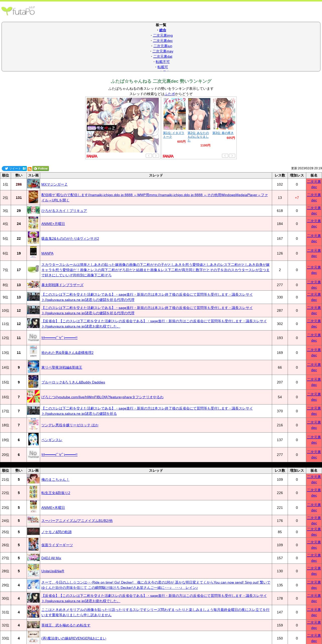Open thumbnail for ANIME+月曜日 thread
This screenshot has width=322, height=644.
(33, 223)
